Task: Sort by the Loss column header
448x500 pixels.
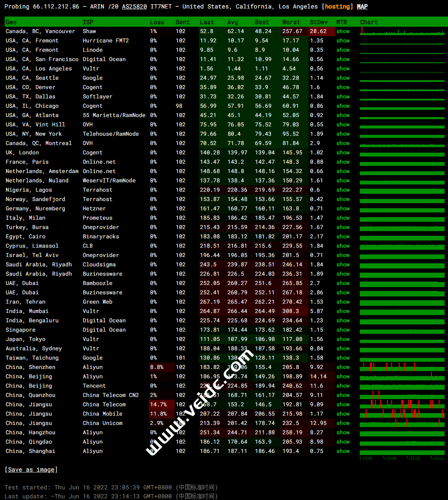Action: click(x=157, y=22)
